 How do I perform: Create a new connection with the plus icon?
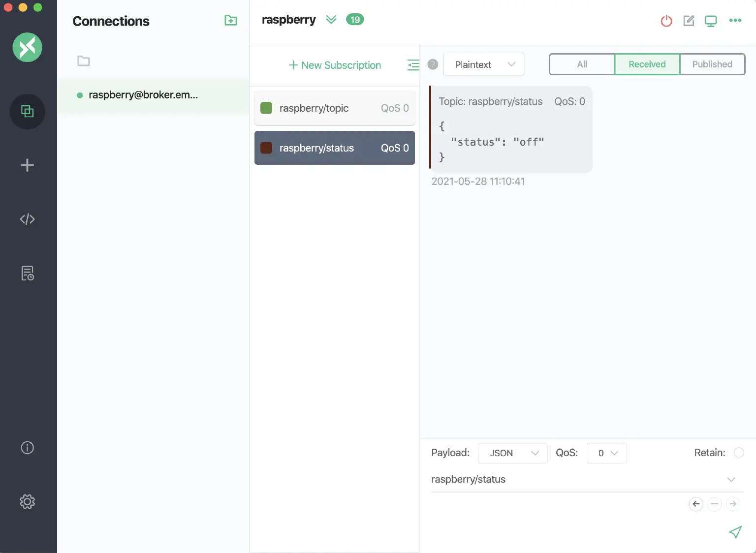[28, 165]
